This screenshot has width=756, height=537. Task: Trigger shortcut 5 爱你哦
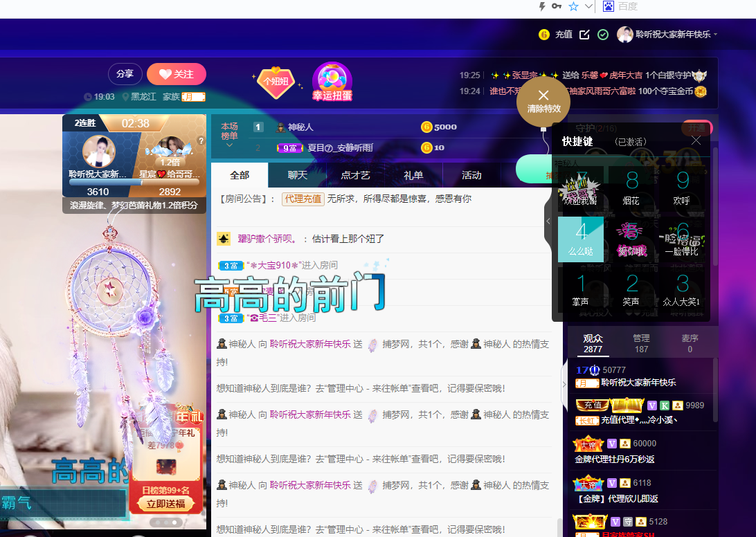[631, 239]
